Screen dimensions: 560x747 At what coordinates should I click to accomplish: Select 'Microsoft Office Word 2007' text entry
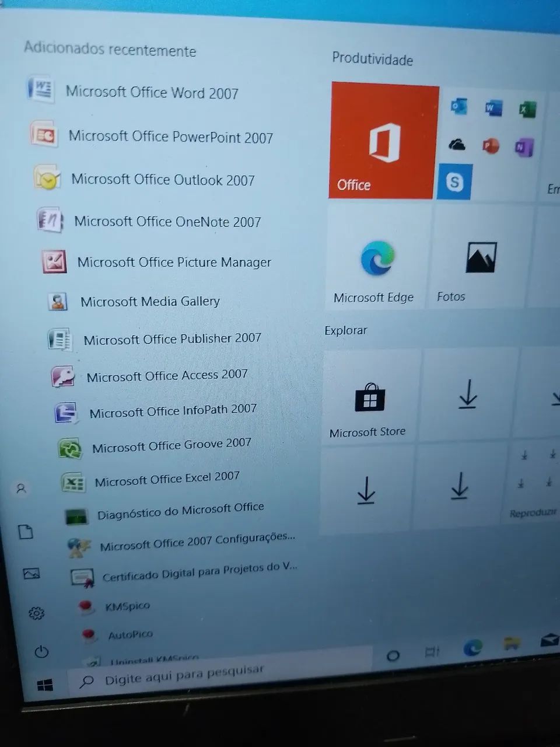pyautogui.click(x=152, y=92)
